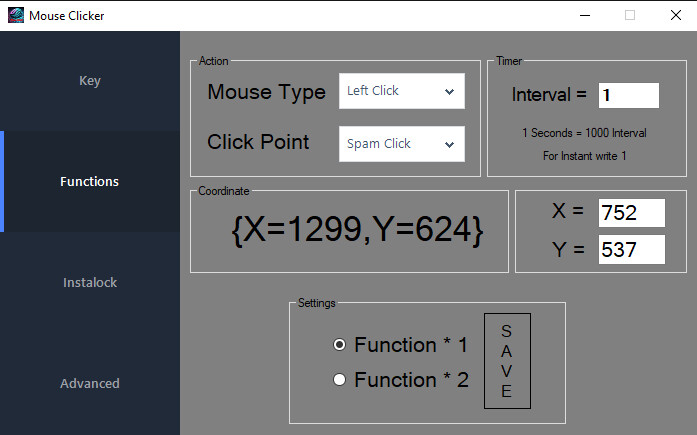Close the Mouse Clicker window
This screenshot has width=697, height=435.
coord(676,16)
